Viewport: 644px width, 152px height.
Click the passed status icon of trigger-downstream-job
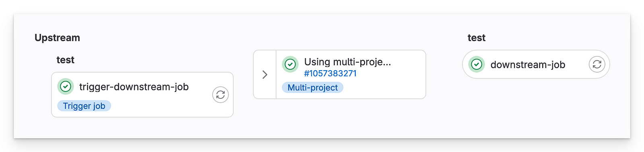[x=66, y=86]
